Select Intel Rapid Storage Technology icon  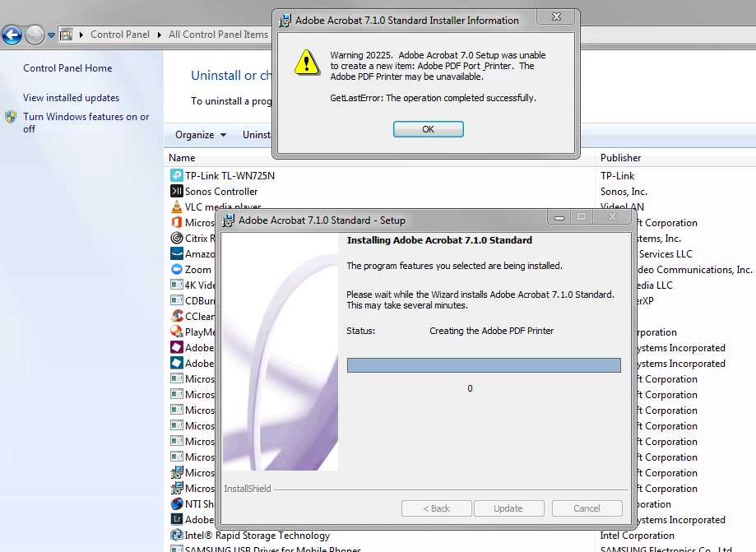pyautogui.click(x=177, y=535)
